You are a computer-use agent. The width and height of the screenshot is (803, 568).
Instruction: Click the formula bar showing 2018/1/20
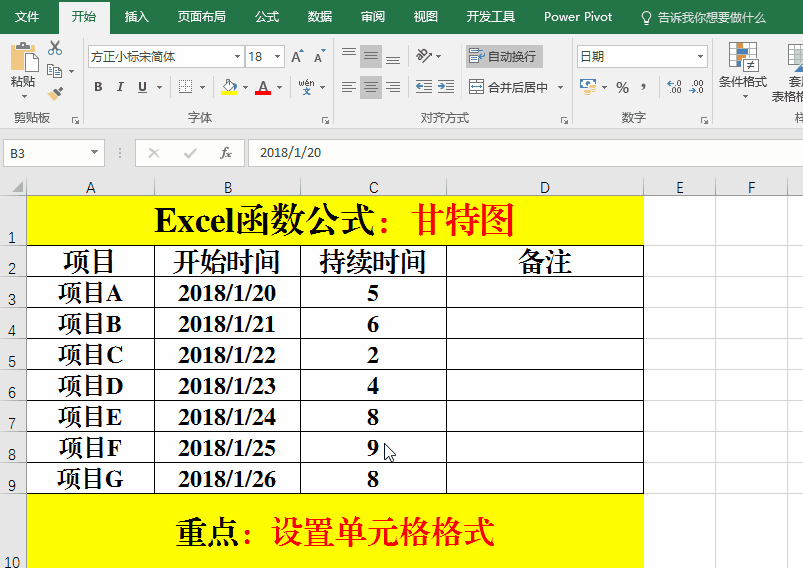point(525,153)
